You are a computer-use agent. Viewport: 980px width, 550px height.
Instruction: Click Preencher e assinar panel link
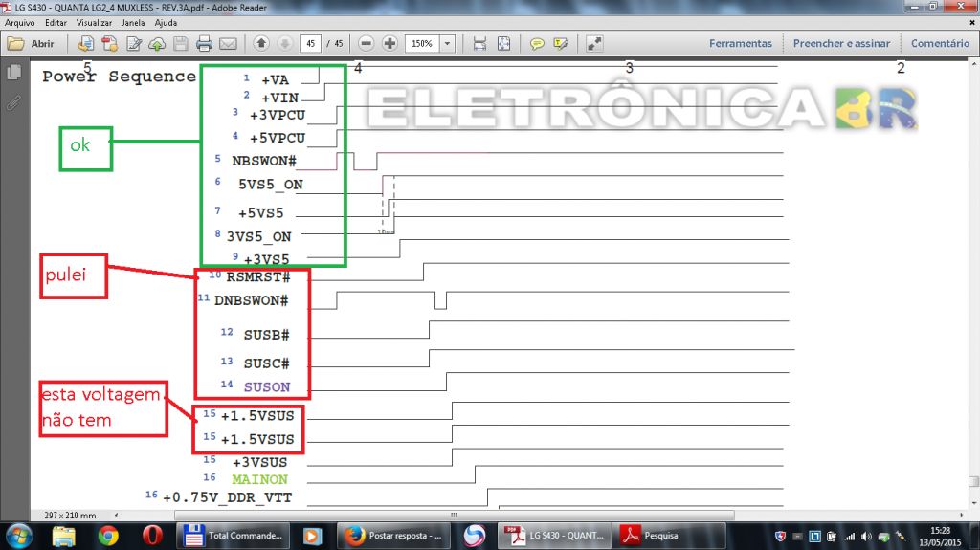coord(841,43)
